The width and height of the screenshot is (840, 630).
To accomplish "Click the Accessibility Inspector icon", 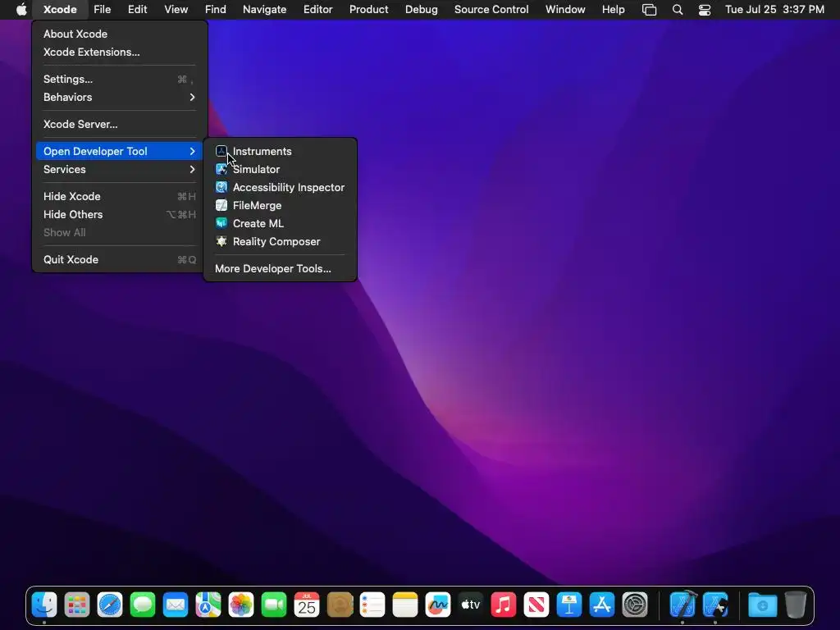I will tap(221, 188).
